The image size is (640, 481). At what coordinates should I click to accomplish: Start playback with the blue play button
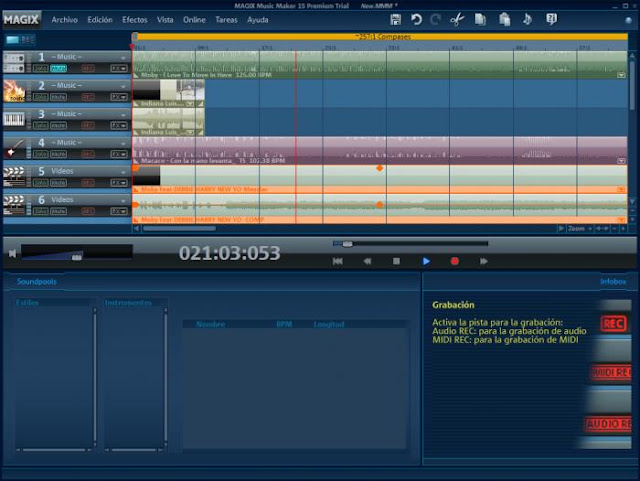426,261
